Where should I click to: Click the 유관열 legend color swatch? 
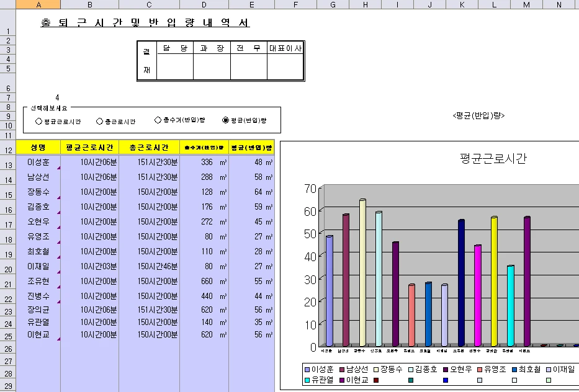pos(307,380)
